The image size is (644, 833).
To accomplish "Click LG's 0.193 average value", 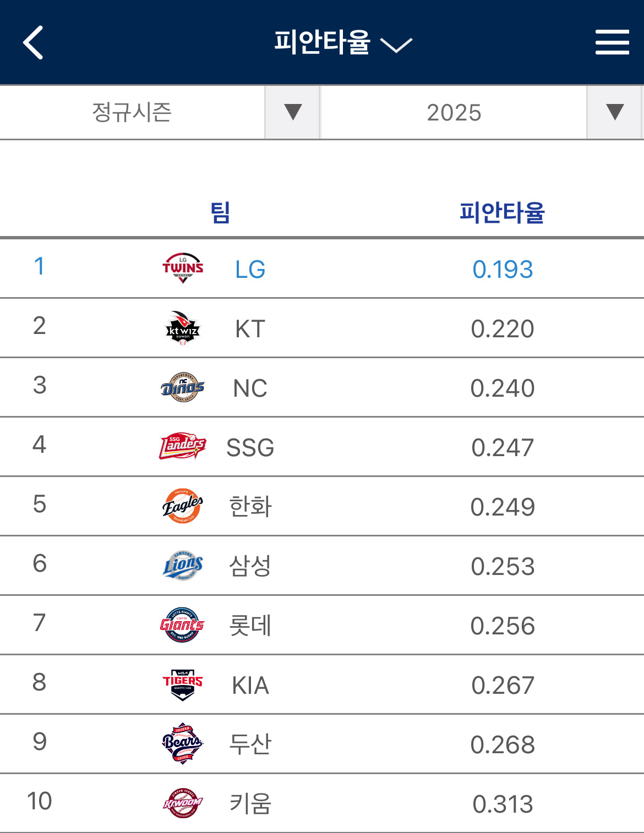I will [503, 270].
